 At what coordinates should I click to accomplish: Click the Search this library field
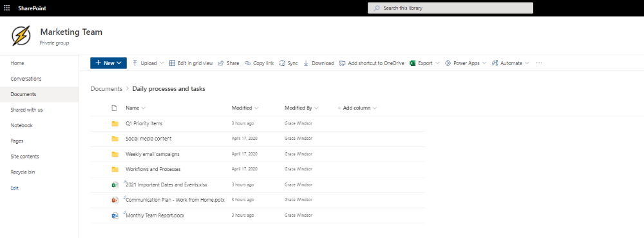450,8
